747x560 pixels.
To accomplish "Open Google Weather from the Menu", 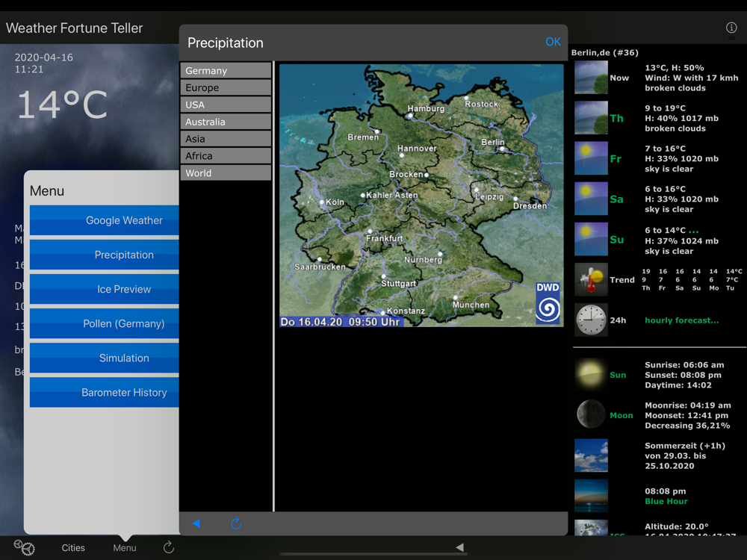I will point(105,220).
